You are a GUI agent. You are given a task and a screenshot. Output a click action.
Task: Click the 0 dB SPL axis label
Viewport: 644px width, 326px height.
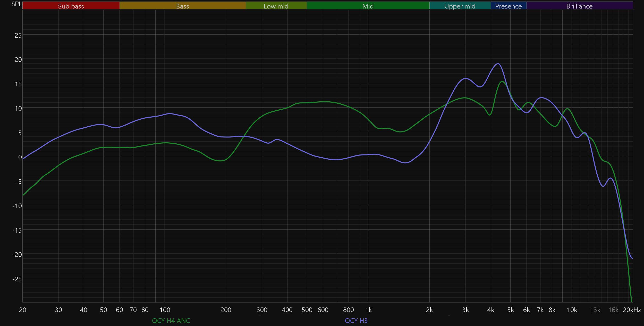tap(20, 157)
